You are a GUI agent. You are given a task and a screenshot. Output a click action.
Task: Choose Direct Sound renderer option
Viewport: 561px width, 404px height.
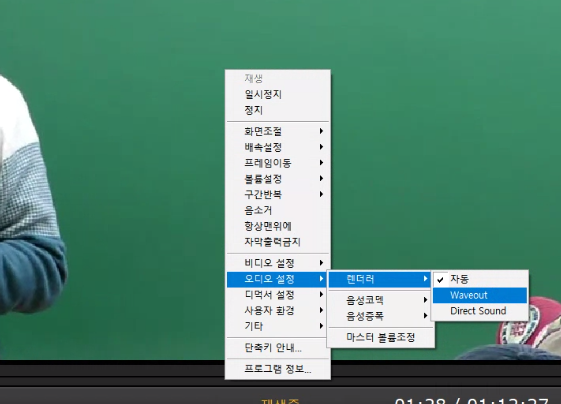coord(479,311)
